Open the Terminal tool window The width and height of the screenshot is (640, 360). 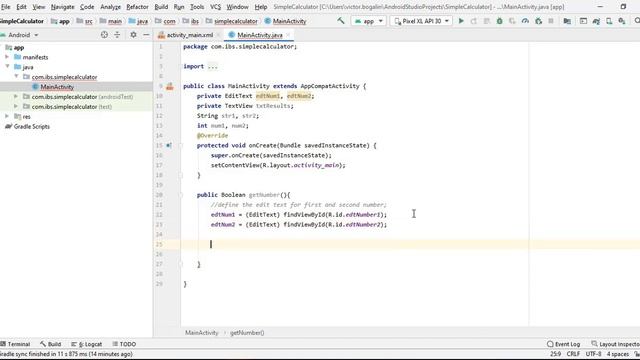point(16,344)
